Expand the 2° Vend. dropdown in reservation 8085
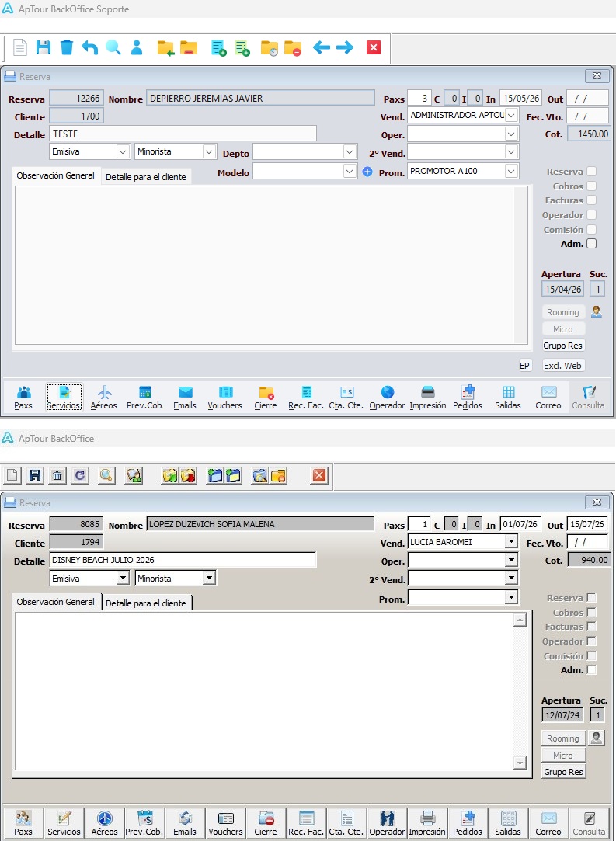616x841 pixels. click(x=511, y=579)
